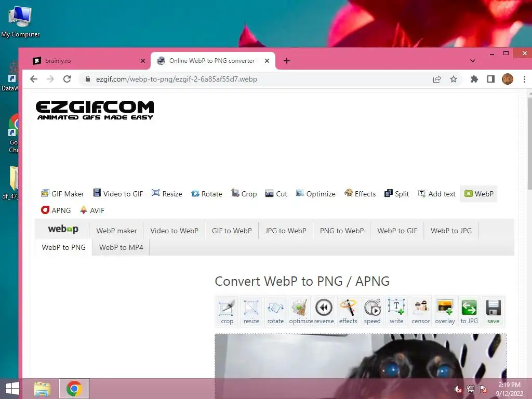Viewport: 532px width, 399px height.
Task: Switch to WebP maker submenu tab
Action: point(116,231)
